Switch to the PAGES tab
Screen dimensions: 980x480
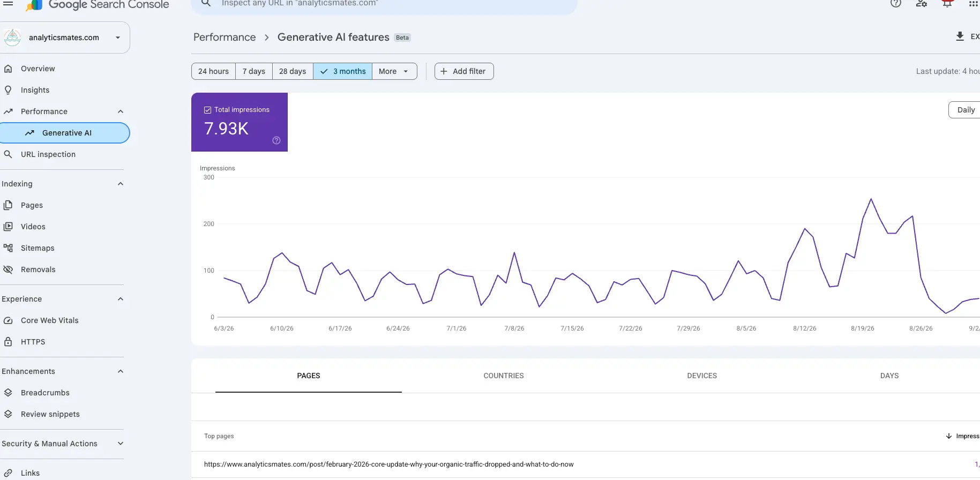(309, 376)
